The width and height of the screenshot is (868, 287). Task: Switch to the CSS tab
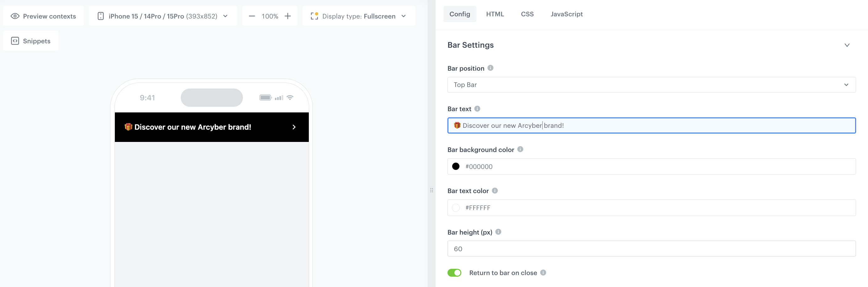[527, 14]
